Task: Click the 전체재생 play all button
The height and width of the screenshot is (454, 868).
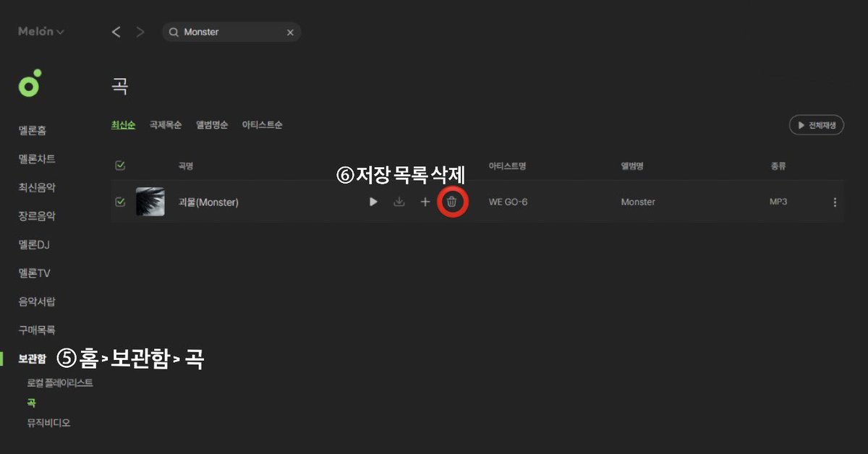Action: coord(817,125)
